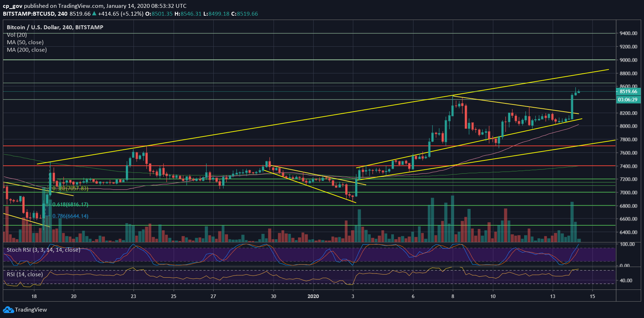The height and width of the screenshot is (318, 644).
Task: Click date 30 on the time axis
Action: pyautogui.click(x=273, y=296)
